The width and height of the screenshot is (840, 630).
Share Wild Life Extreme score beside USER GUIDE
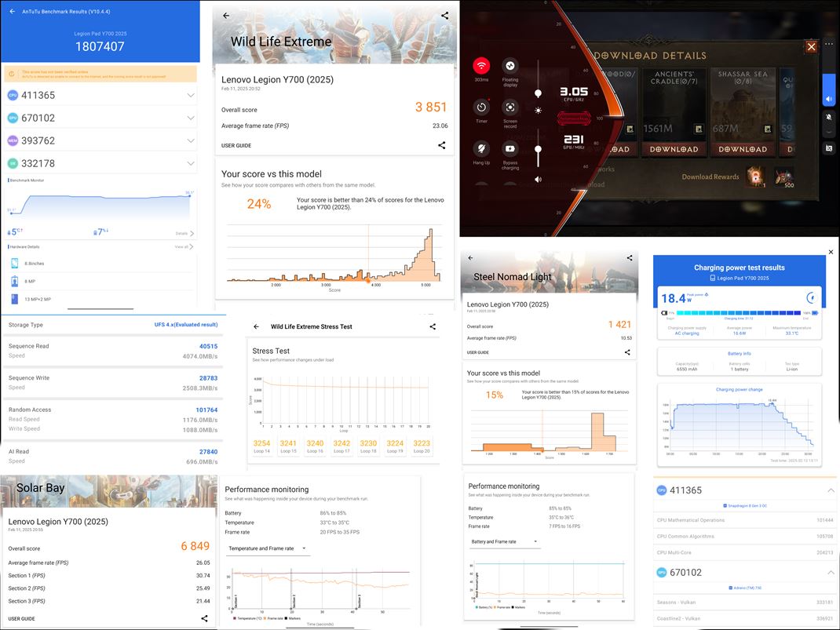442,145
